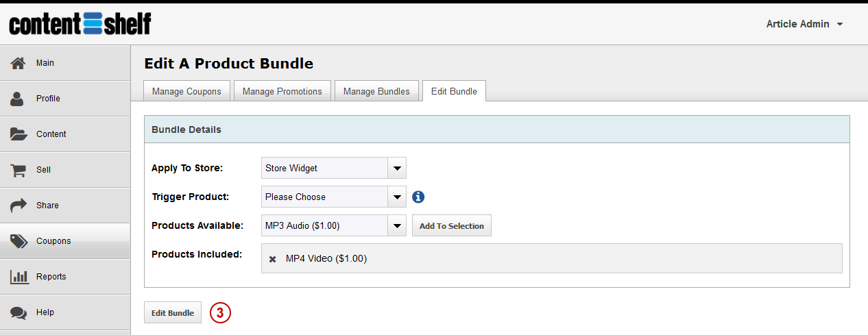Click the blue info icon beside Trigger Product

pos(418,197)
